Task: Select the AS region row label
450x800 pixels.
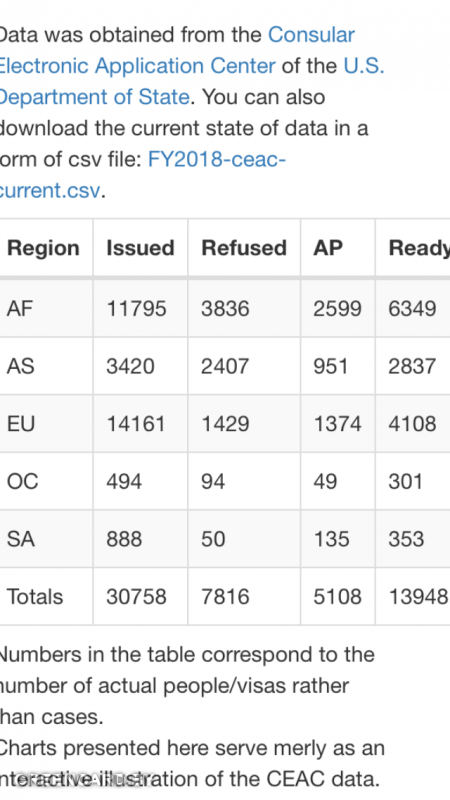Action: pyautogui.click(x=20, y=366)
